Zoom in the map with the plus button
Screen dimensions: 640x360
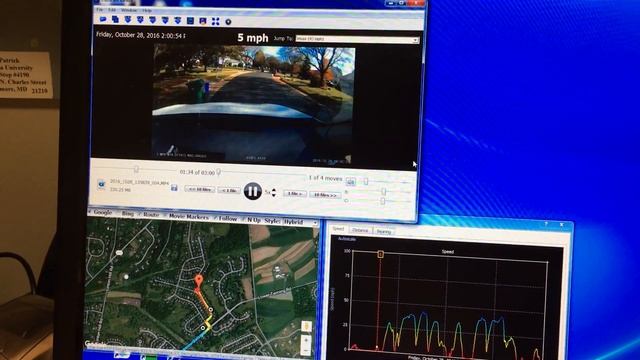point(306,340)
